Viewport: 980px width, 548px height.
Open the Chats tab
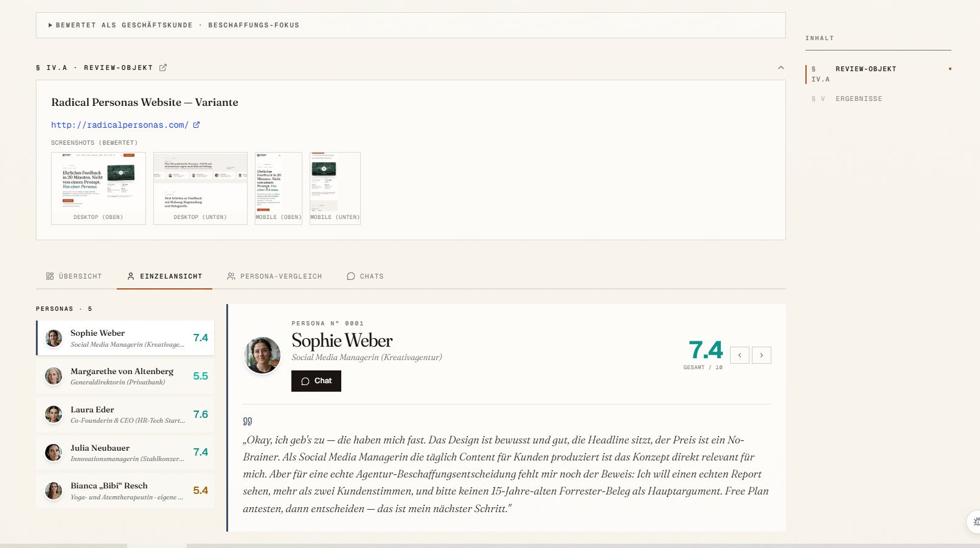coord(365,276)
